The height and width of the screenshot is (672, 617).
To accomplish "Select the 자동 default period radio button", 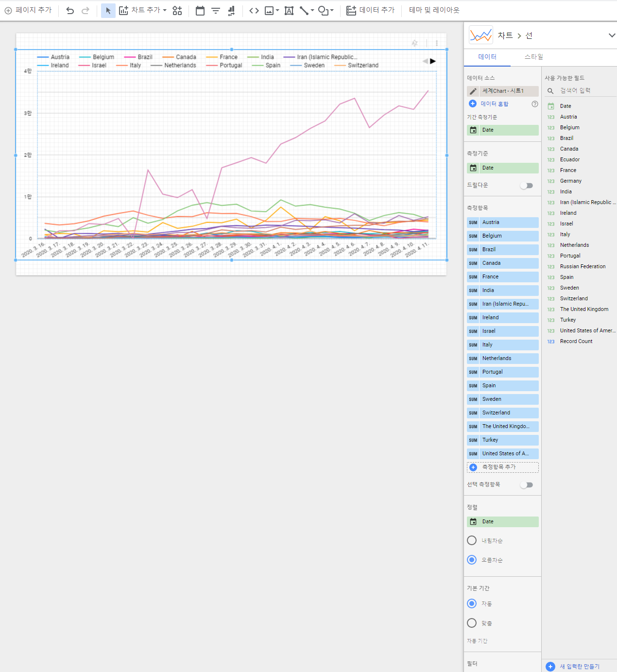I will (472, 603).
